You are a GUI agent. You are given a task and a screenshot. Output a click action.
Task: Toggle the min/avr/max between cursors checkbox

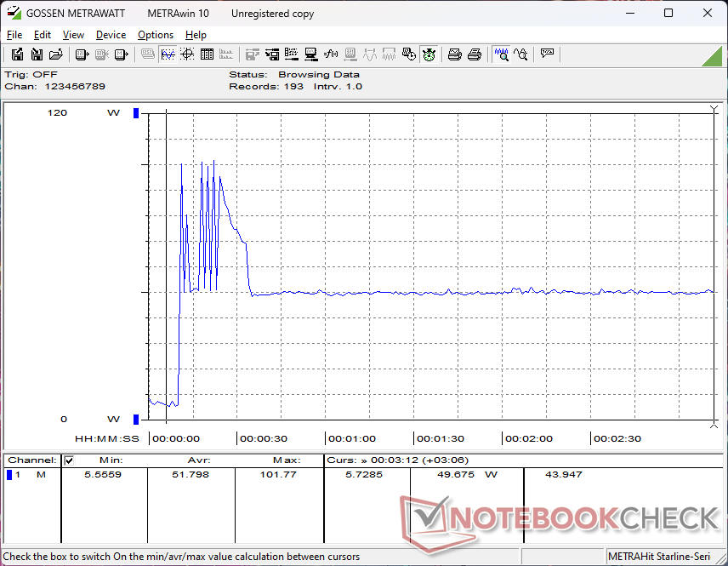[x=70, y=460]
